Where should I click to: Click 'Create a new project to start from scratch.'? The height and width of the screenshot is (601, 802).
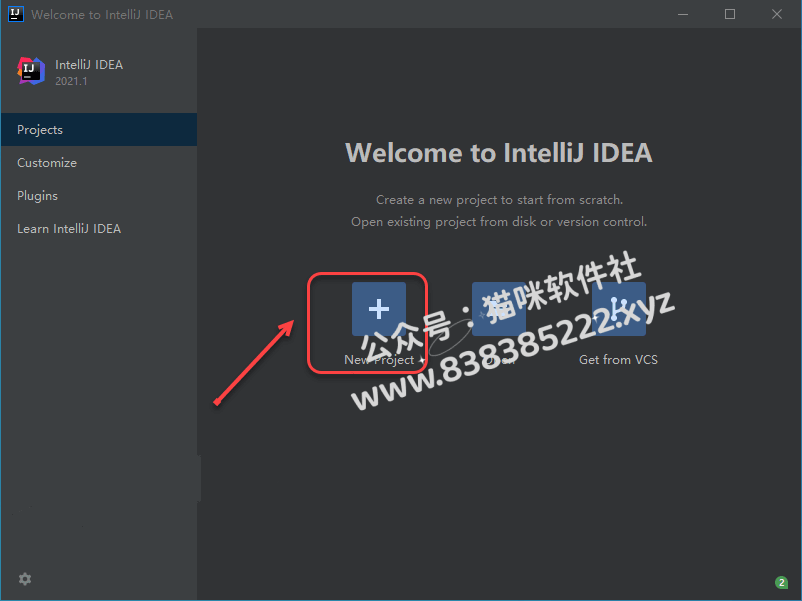[499, 199]
